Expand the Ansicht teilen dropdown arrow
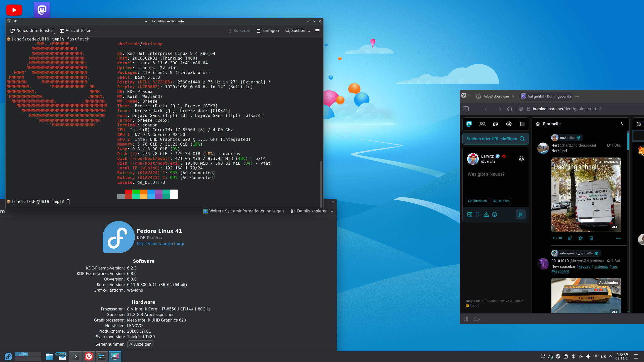The image size is (644, 362). tap(96, 31)
